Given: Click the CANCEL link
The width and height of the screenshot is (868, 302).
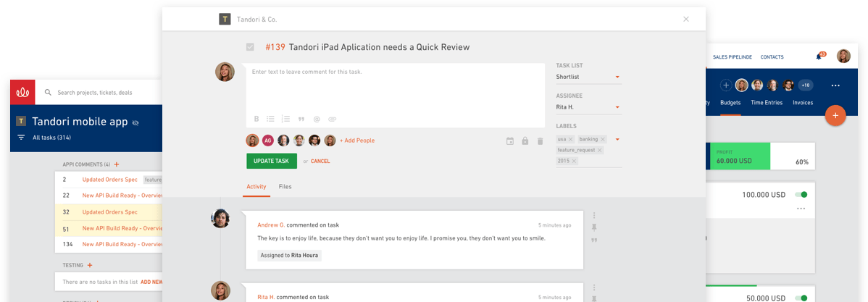Looking at the screenshot, I should [320, 162].
